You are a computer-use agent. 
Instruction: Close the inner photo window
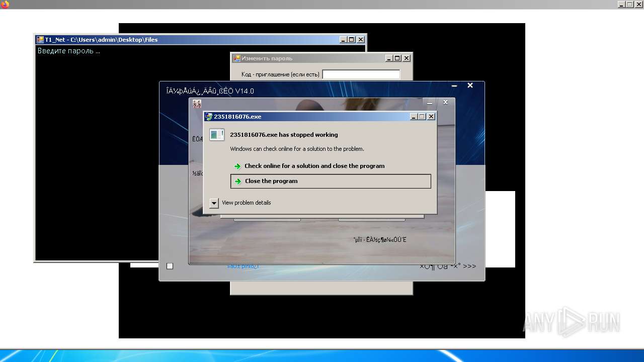[x=445, y=102]
